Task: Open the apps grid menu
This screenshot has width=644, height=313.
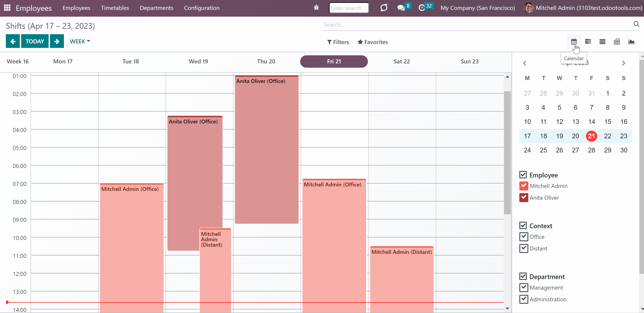Action: click(x=7, y=8)
